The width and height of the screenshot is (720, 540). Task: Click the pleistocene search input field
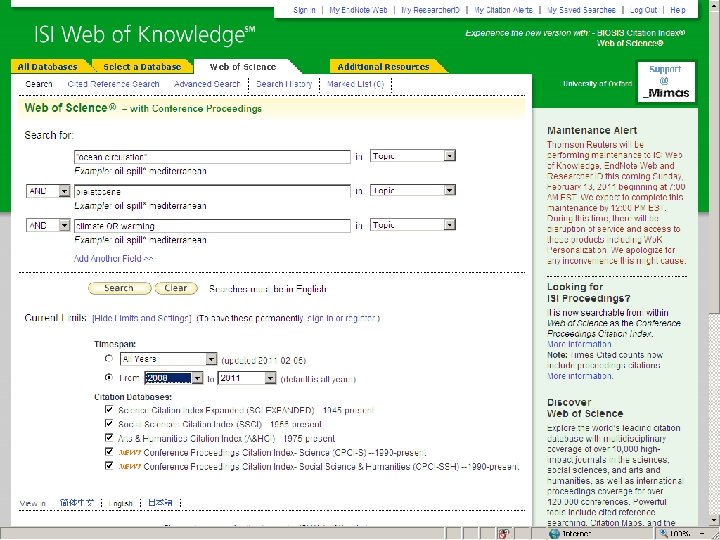(x=212, y=191)
